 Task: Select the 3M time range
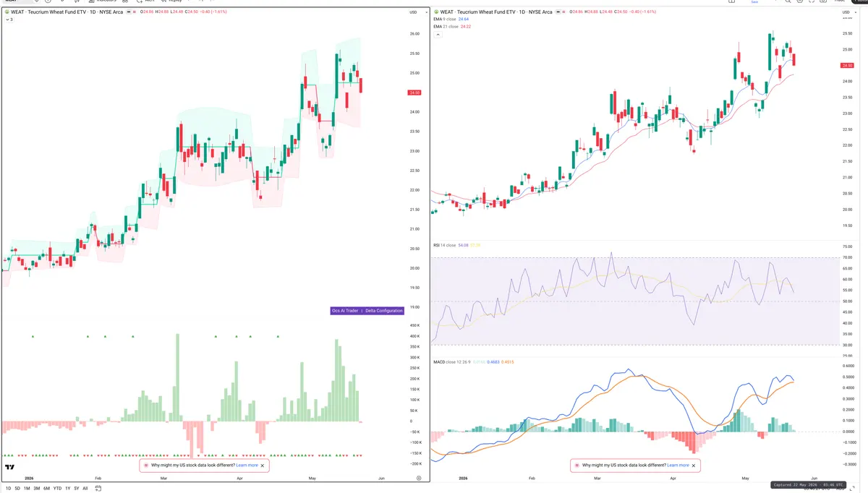[x=37, y=489]
